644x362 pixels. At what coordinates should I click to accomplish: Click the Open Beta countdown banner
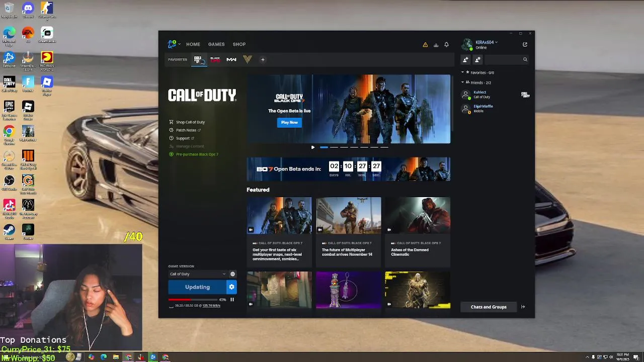(348, 169)
